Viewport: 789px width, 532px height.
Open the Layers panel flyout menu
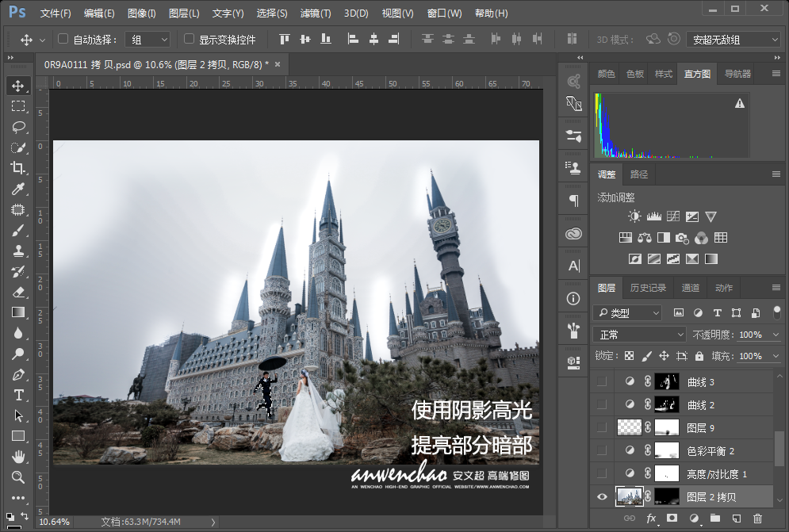click(776, 287)
